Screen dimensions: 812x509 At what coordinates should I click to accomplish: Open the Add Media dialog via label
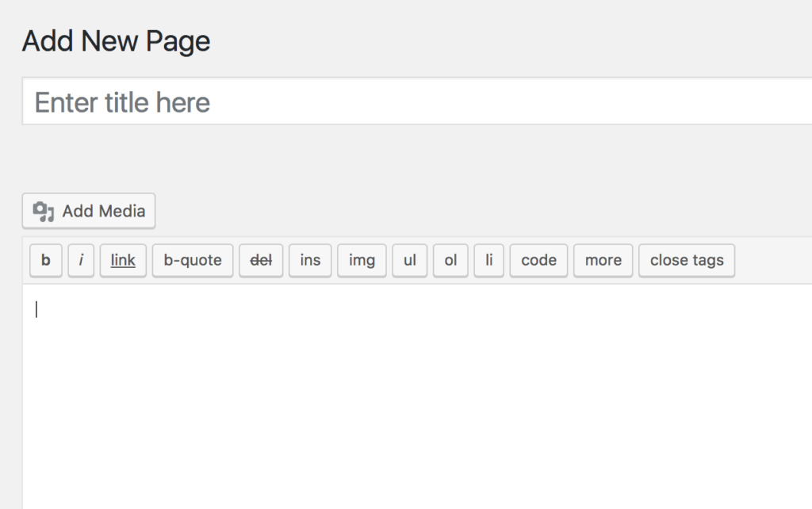[104, 212]
